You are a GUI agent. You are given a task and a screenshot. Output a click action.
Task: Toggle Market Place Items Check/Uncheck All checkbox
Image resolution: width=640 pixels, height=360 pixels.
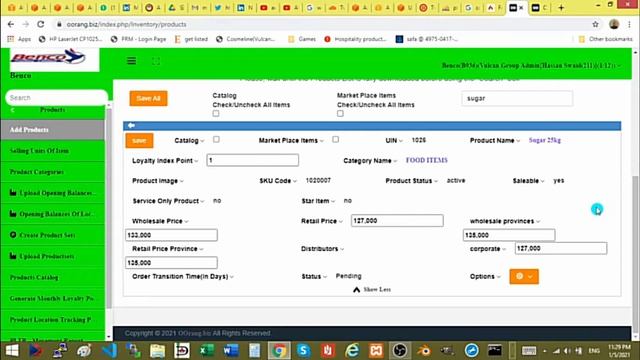[x=340, y=113]
